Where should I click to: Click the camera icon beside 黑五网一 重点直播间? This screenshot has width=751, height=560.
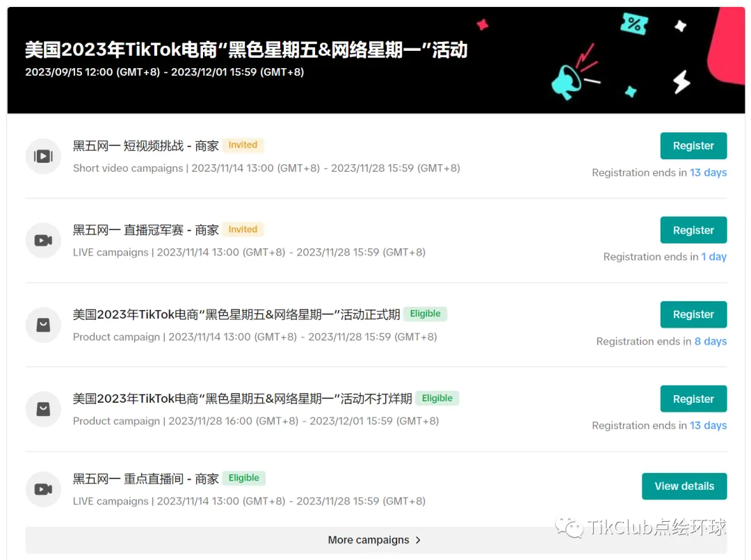43,489
